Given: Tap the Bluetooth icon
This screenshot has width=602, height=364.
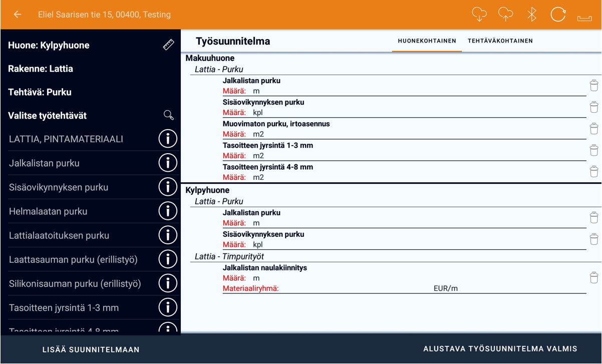Looking at the screenshot, I should click(532, 15).
